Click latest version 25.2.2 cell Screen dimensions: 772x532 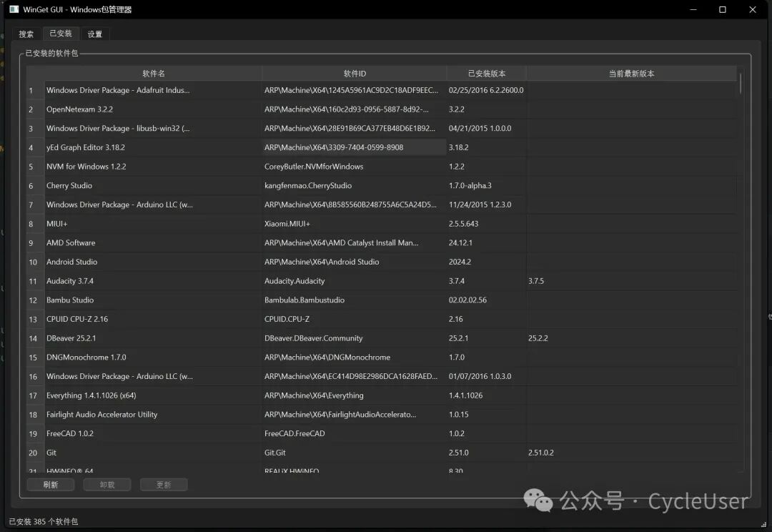[632, 338]
